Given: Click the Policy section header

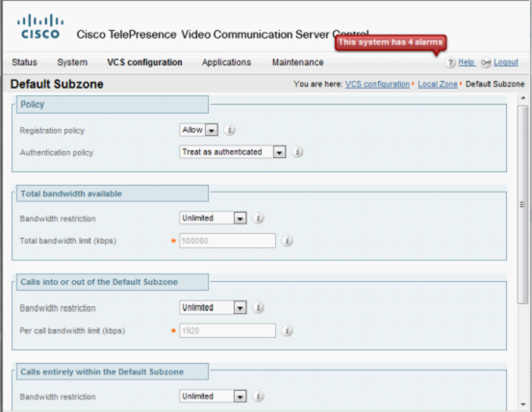Looking at the screenshot, I should click(113, 105).
